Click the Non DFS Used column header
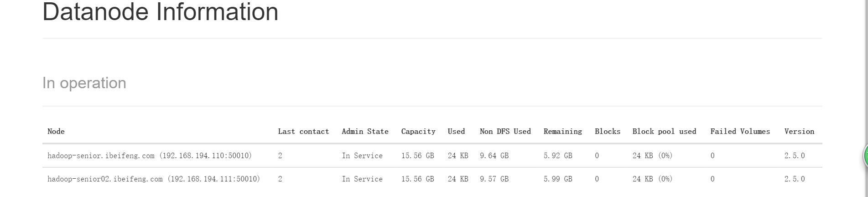The width and height of the screenshot is (868, 197). pyautogui.click(x=505, y=132)
